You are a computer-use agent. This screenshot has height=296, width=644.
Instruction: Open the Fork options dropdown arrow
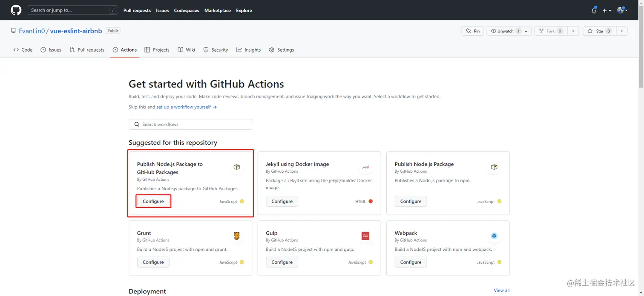click(573, 31)
